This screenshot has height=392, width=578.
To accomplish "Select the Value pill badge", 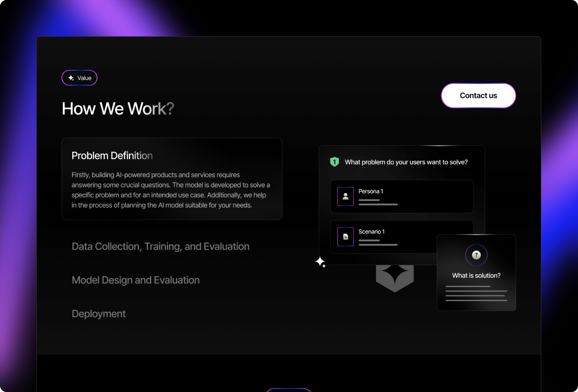I will click(79, 78).
